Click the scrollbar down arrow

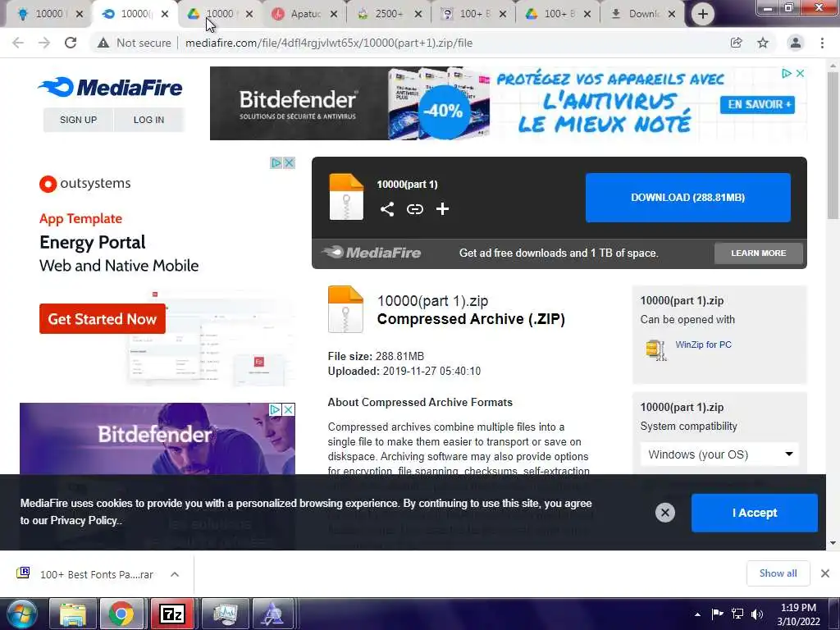(x=833, y=543)
